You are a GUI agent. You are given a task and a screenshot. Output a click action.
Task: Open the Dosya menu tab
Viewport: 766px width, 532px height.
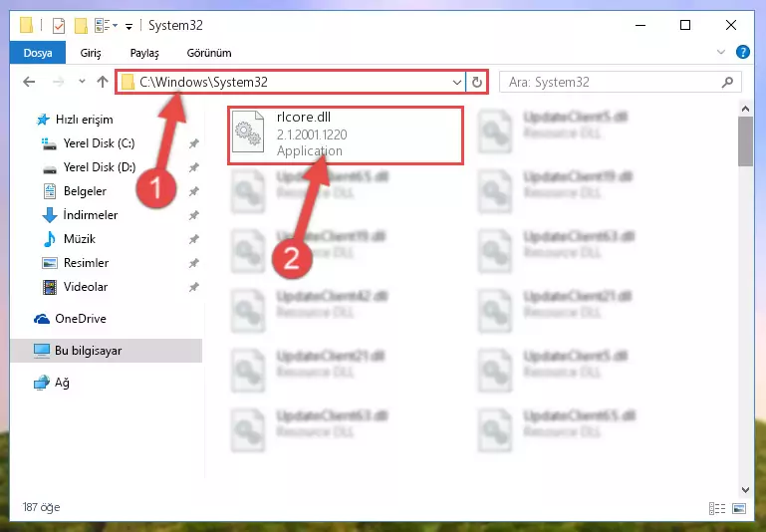point(38,53)
